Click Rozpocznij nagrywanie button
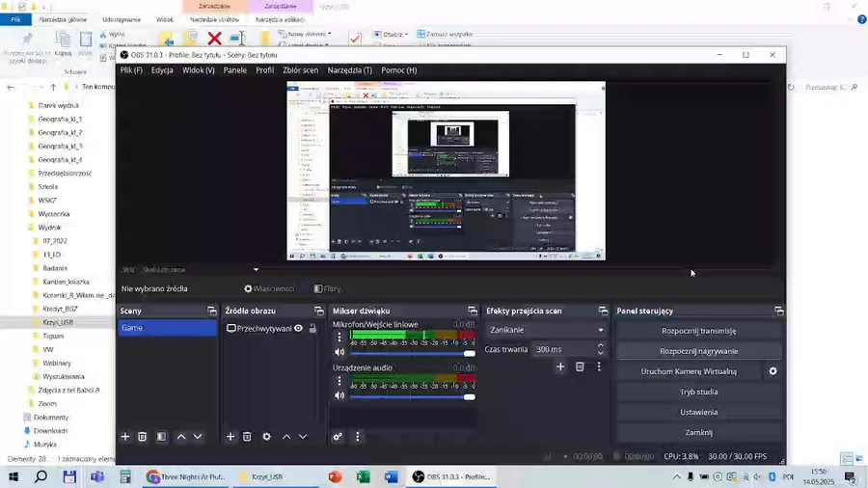Image resolution: width=868 pixels, height=488 pixels. (x=698, y=351)
